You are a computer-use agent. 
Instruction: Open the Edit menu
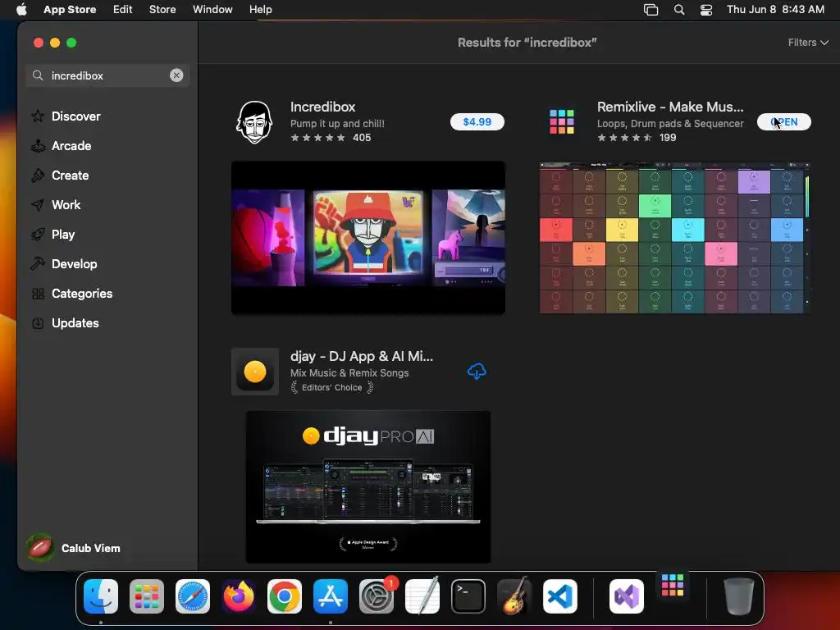click(x=123, y=10)
